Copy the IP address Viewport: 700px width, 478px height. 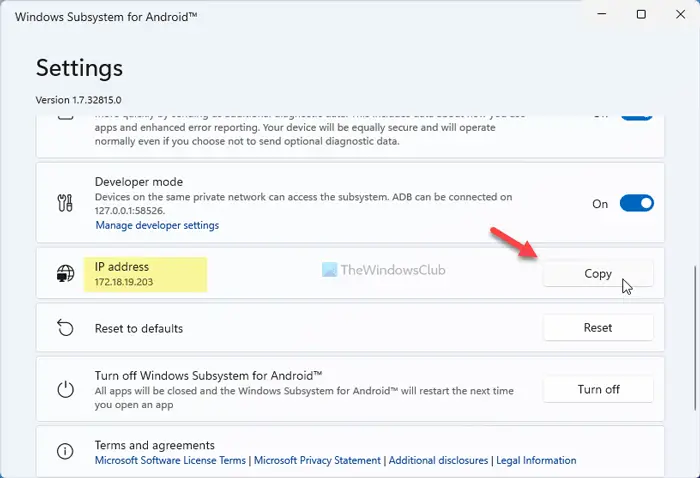coord(598,274)
